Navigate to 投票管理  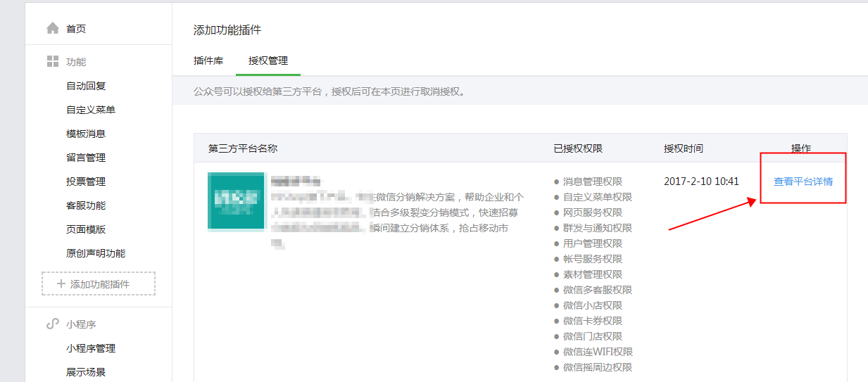pyautogui.click(x=86, y=182)
